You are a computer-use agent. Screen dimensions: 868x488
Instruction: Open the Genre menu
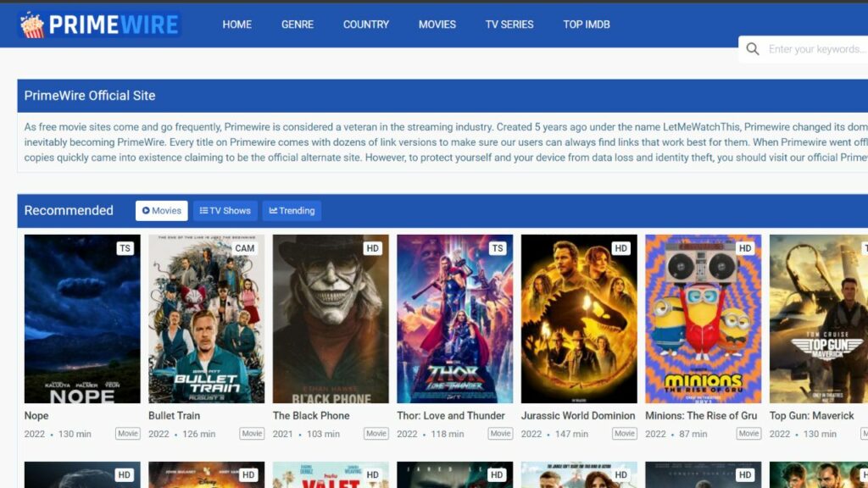(298, 25)
